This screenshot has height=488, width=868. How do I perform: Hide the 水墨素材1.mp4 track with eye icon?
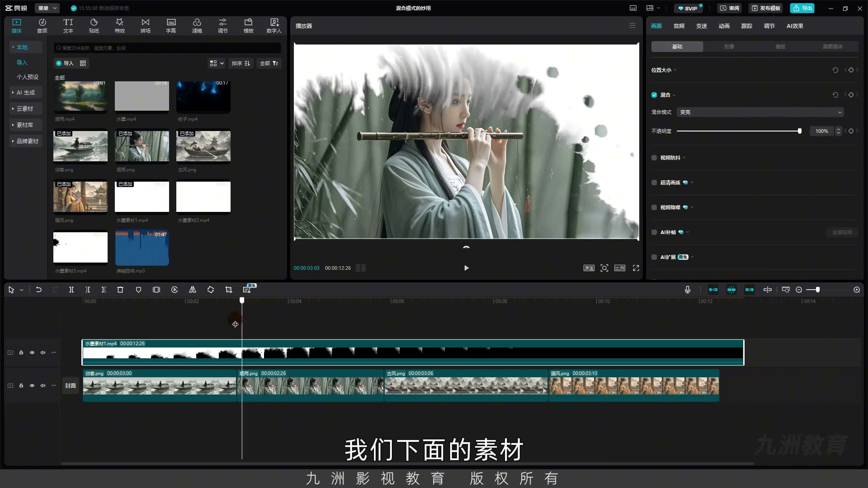point(32,352)
